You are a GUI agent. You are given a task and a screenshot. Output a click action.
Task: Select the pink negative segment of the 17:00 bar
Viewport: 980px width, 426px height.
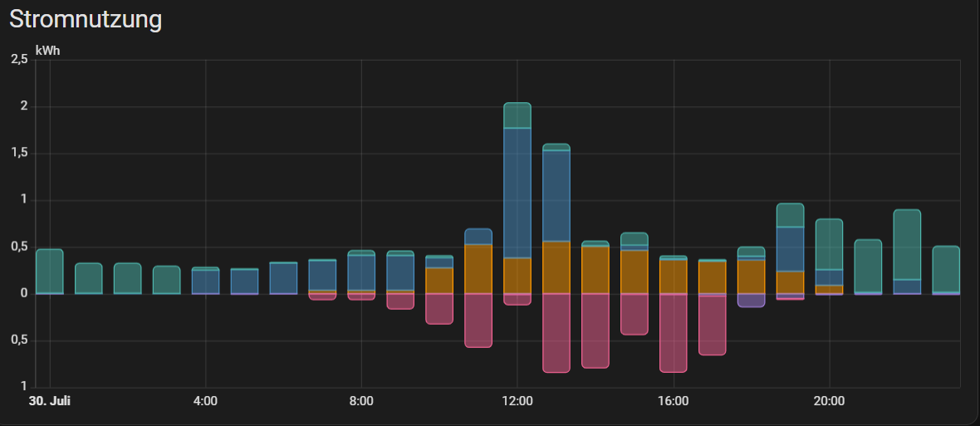click(713, 326)
